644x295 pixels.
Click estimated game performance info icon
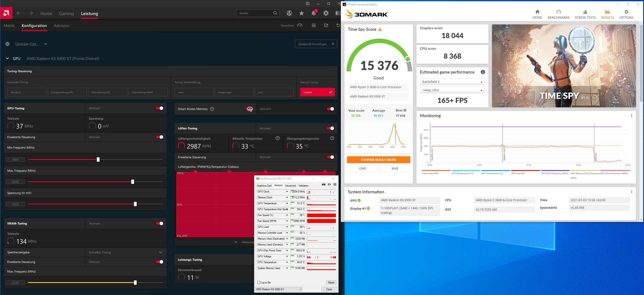(x=483, y=72)
